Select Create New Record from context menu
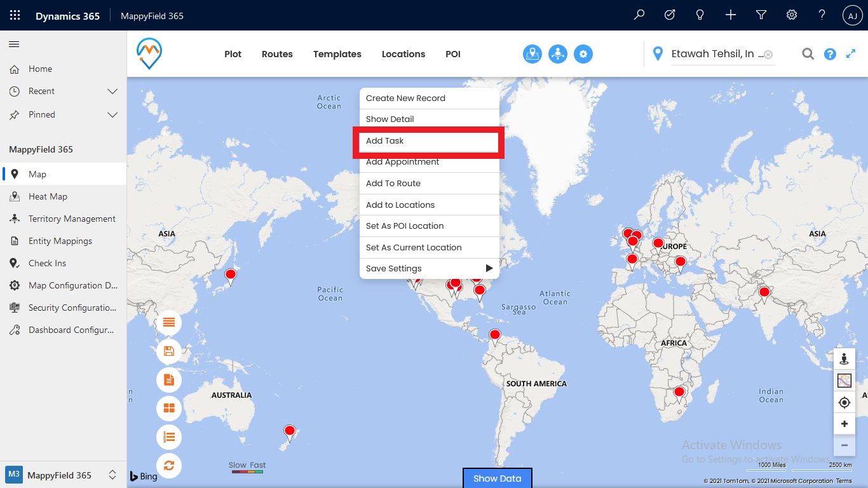 pos(430,98)
